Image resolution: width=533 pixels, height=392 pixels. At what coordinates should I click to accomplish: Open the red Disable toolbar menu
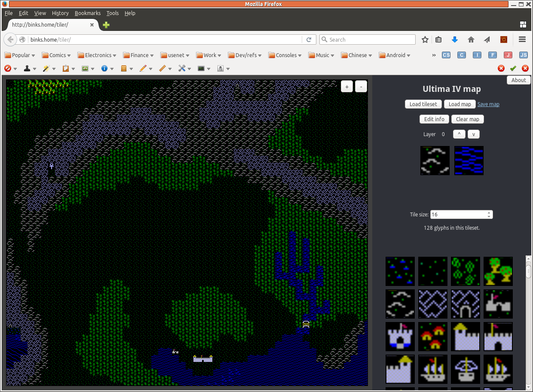10,68
